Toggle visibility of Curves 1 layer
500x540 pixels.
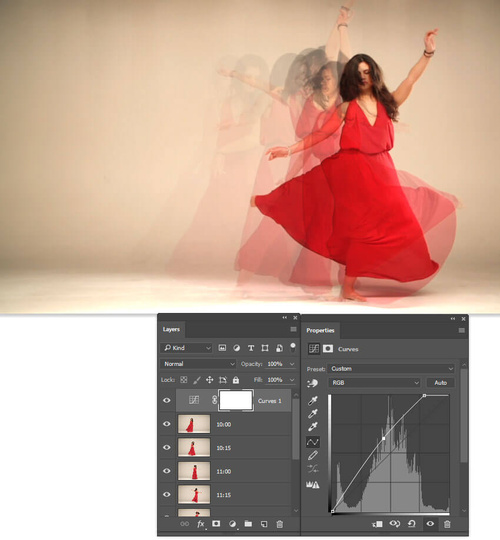[167, 400]
